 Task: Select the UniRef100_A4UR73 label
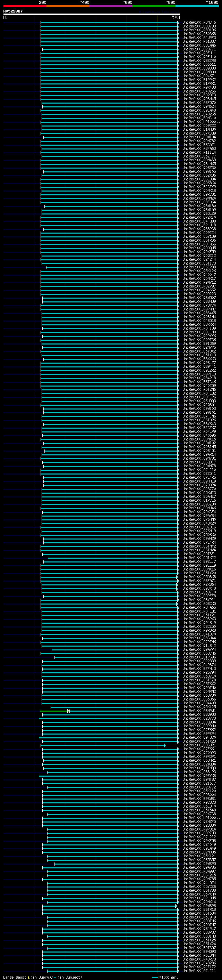(199, 959)
